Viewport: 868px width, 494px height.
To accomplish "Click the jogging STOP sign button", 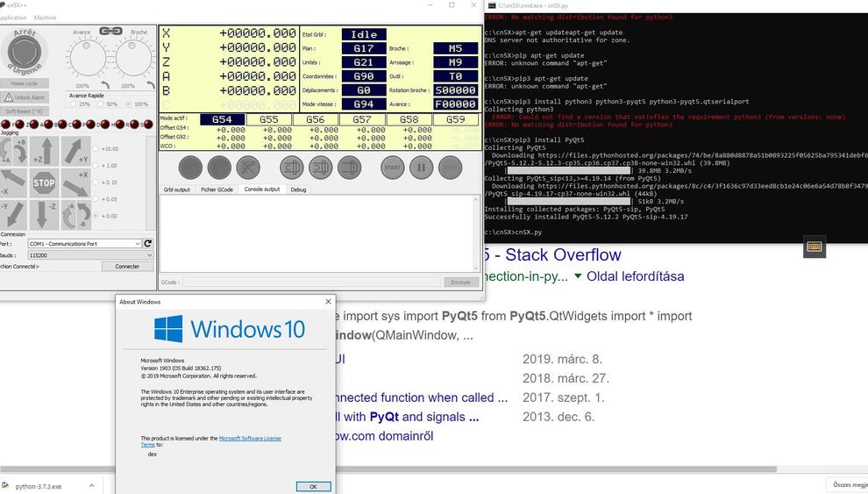I will click(44, 183).
